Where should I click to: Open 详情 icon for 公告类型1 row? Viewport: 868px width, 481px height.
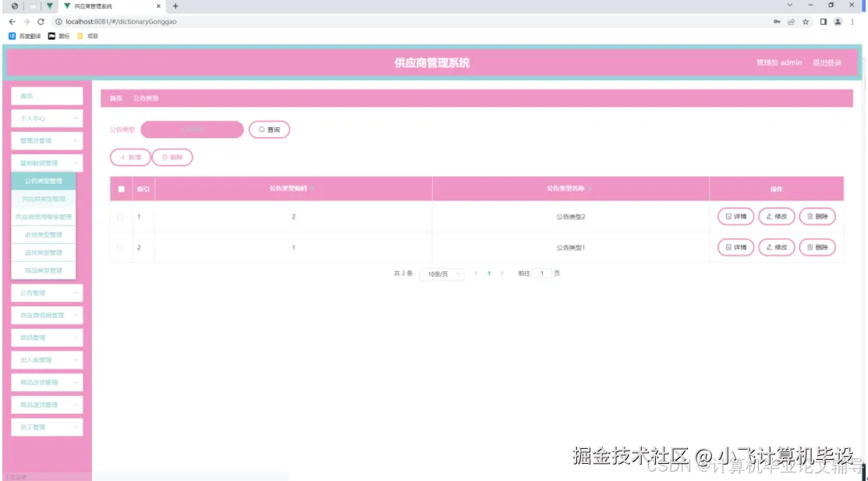[x=734, y=247]
